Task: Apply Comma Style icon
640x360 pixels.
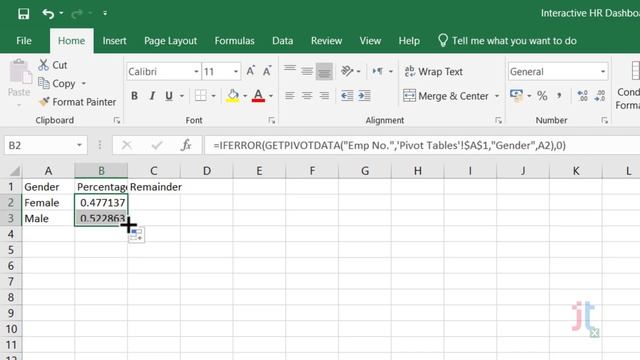Action: click(x=559, y=96)
